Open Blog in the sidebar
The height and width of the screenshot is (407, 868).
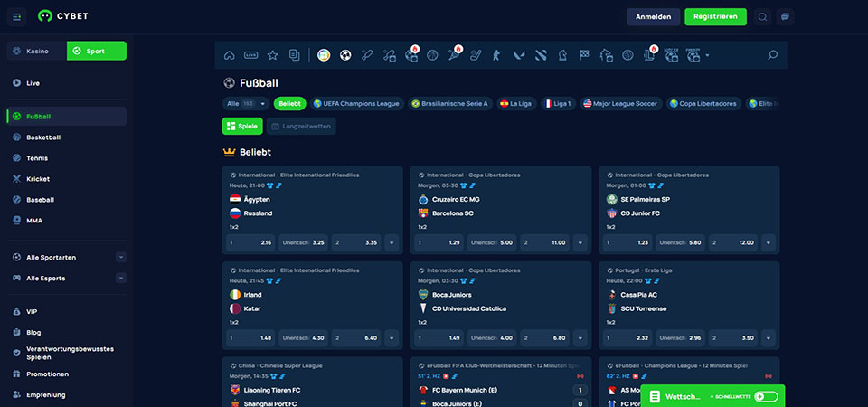pos(66,332)
